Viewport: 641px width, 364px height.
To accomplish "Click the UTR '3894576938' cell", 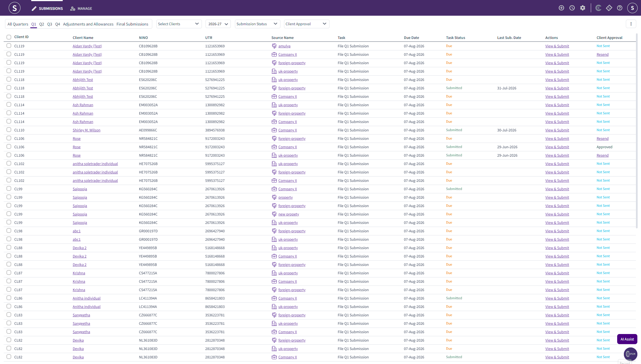I will coord(215,130).
